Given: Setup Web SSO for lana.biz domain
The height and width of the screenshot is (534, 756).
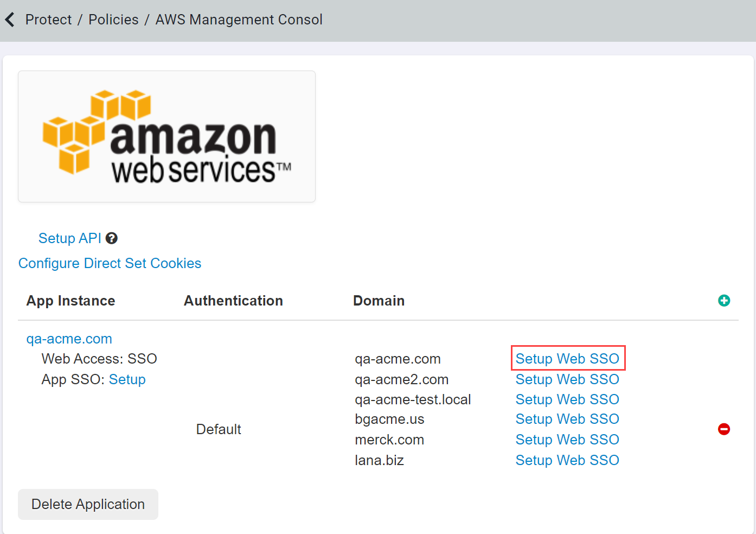Looking at the screenshot, I should [x=567, y=460].
